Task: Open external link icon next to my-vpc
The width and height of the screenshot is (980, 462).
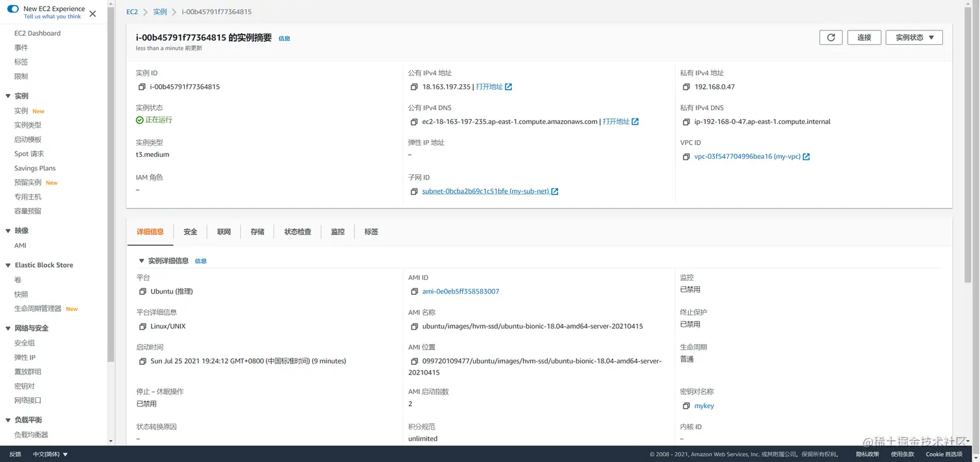Action: click(x=806, y=157)
